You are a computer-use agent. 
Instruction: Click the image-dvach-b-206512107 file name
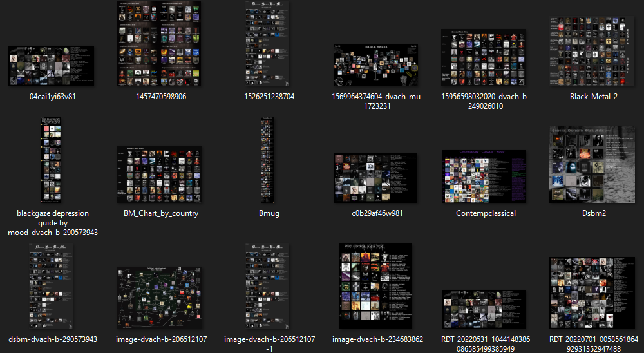click(161, 339)
